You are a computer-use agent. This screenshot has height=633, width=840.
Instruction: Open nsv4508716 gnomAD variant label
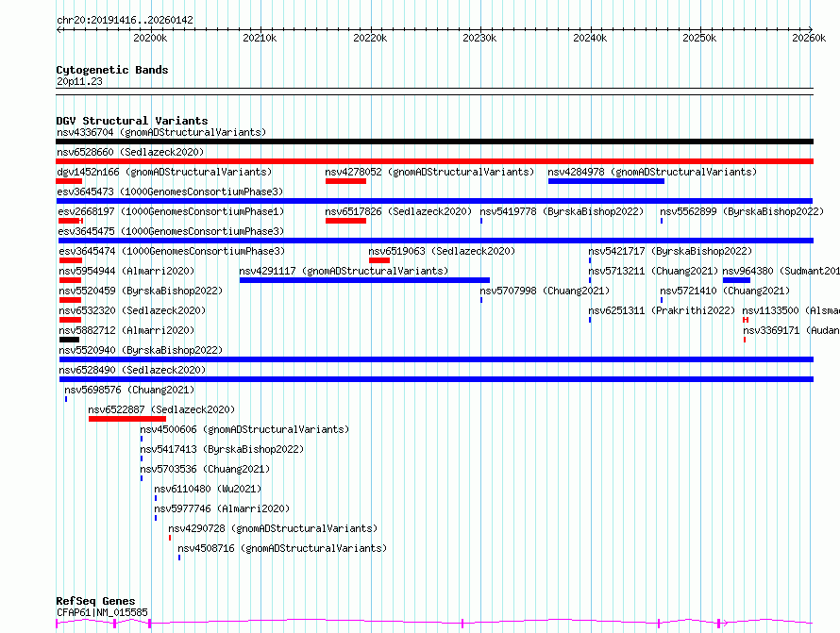tap(282, 548)
